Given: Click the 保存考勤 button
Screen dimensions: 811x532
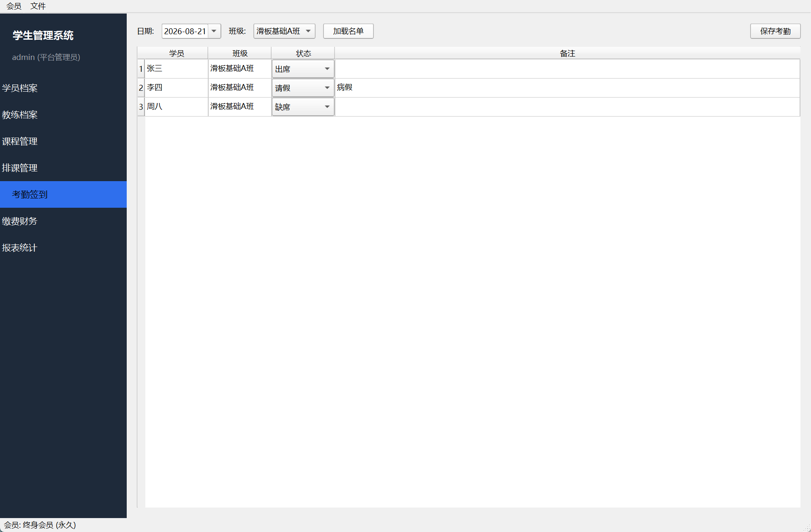Looking at the screenshot, I should click(x=775, y=31).
